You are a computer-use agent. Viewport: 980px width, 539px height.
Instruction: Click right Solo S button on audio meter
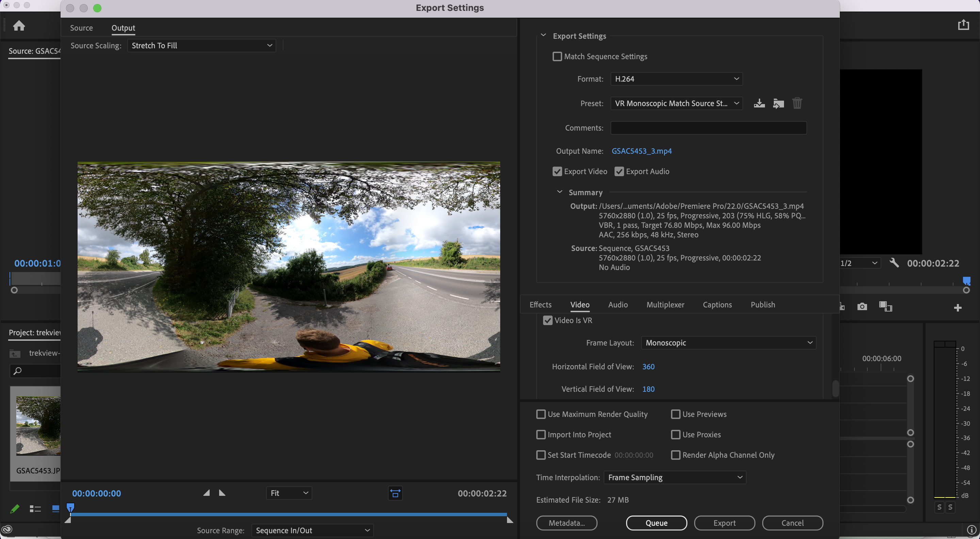click(950, 507)
